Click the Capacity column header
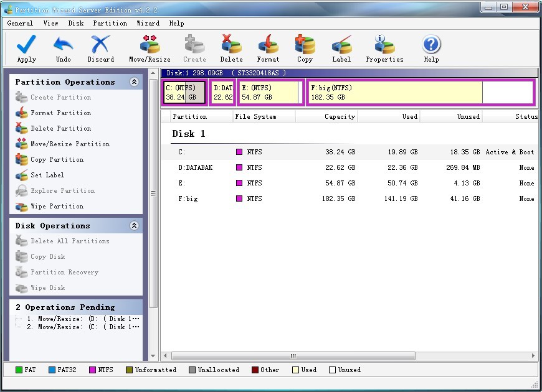This screenshot has width=542, height=392. tap(326, 116)
